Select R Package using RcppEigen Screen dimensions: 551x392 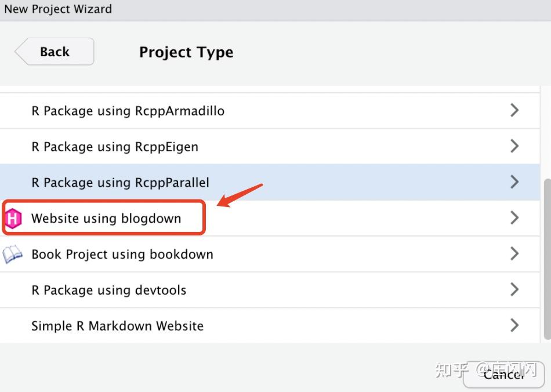[x=115, y=147]
